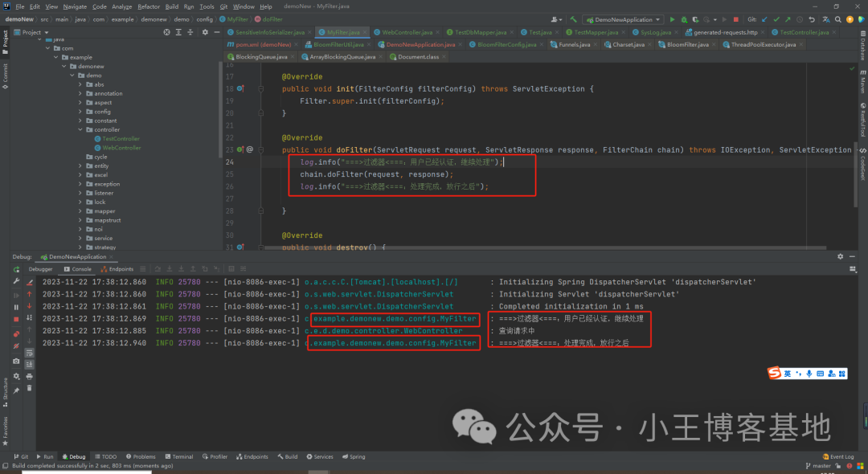Open the Terminal tool window
This screenshot has height=474, width=868.
pyautogui.click(x=178, y=457)
